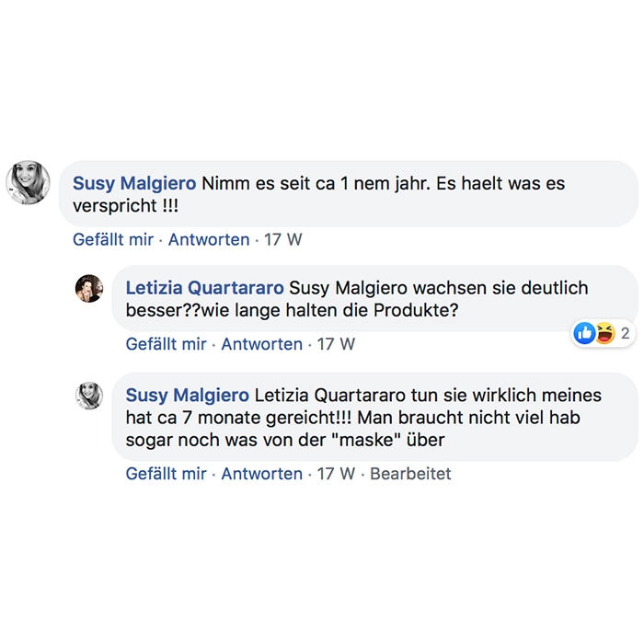Open Susy Malgiero's profile from the top comment name
This screenshot has height=644, width=644.
click(x=134, y=183)
